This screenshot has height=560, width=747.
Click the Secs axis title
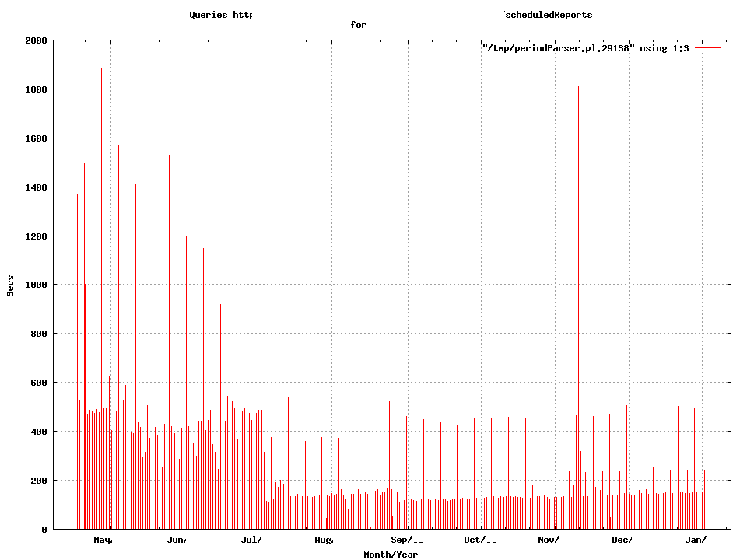click(x=10, y=285)
